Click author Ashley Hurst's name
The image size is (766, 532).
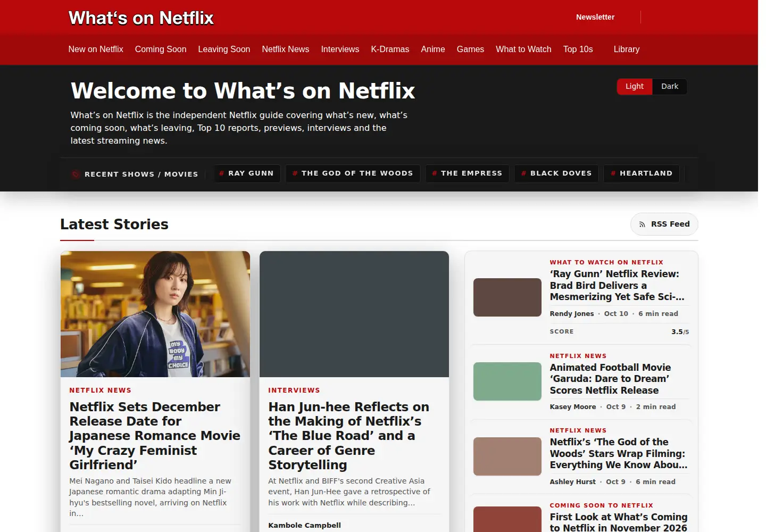point(573,482)
